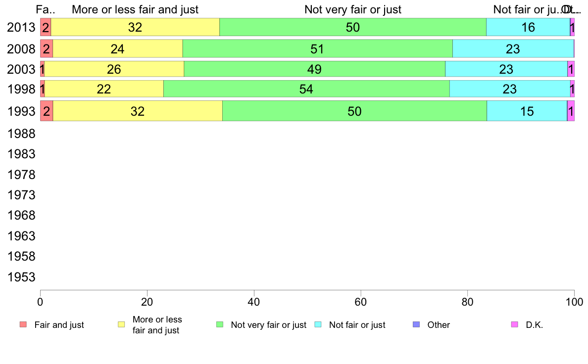Click the 60 tick on the x-axis
Screen dimensions: 588x364
(361, 302)
